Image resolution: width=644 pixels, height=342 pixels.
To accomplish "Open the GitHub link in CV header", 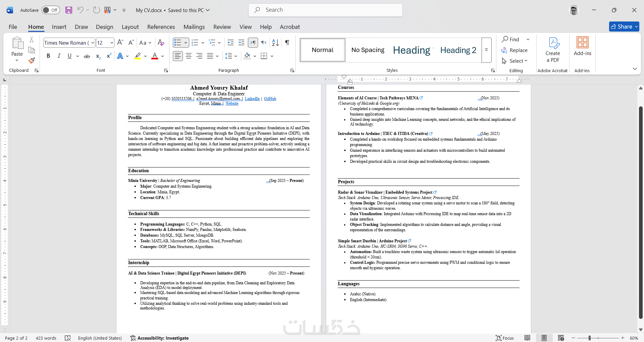I will [x=270, y=99].
